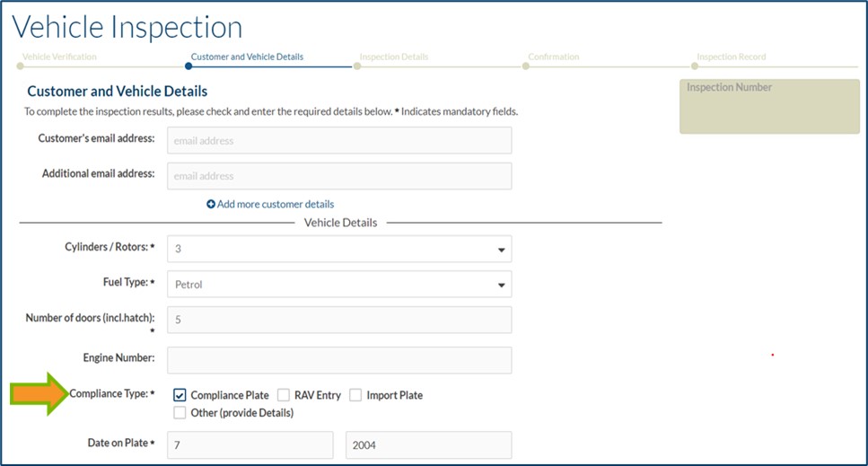Click the plus icon beside Add more customer details

[211, 205]
